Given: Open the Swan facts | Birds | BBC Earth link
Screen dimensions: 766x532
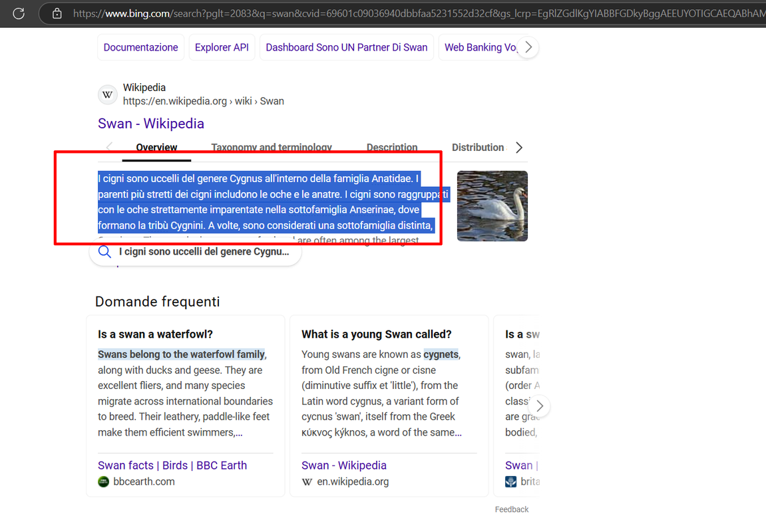Looking at the screenshot, I should [172, 465].
